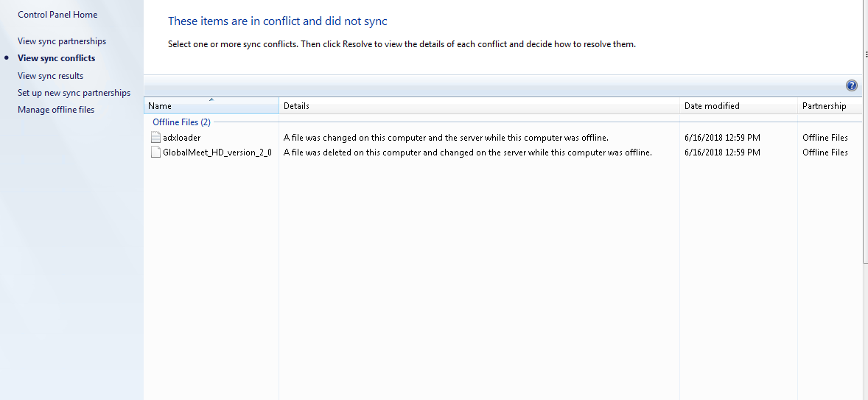Select View sync conflicts in sidebar
This screenshot has height=400, width=868.
[x=56, y=58]
